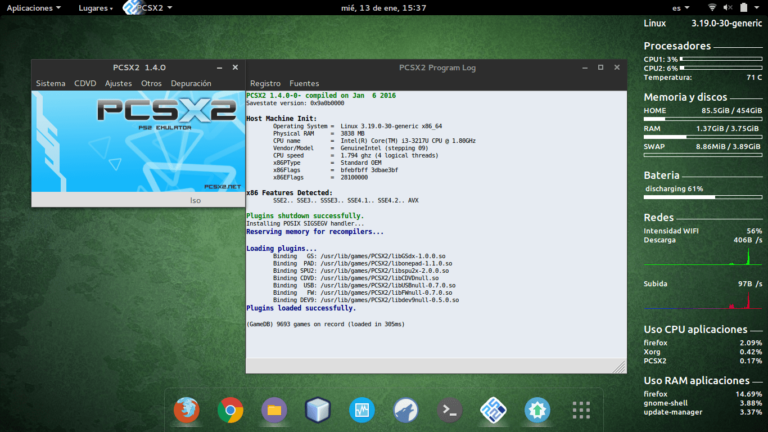Click the VirtualBox cube dock icon
Viewport: 768px width, 432px height.
[x=318, y=410]
